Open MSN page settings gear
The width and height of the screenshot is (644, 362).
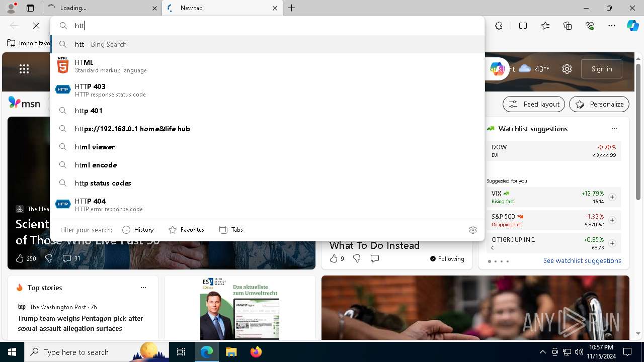tap(567, 69)
